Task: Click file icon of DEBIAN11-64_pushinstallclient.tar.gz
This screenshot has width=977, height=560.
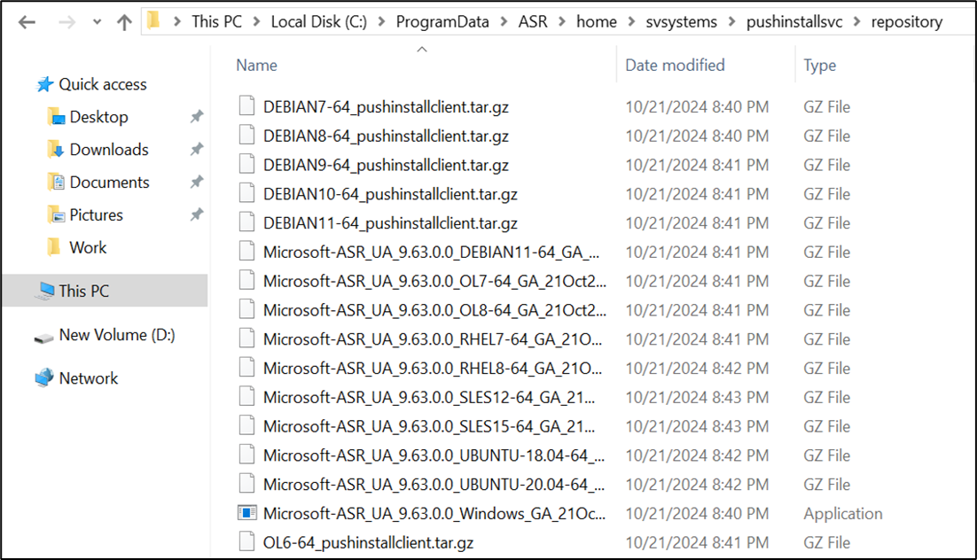Action: coord(246,222)
